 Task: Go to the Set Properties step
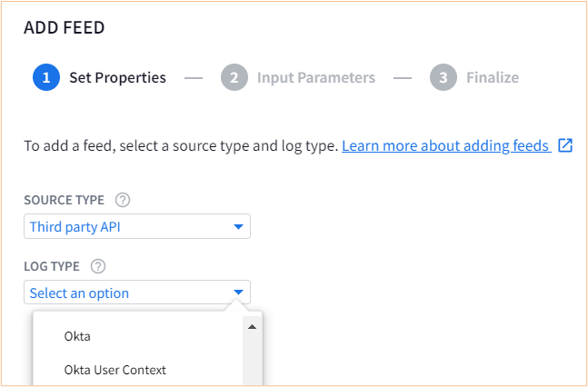click(117, 77)
